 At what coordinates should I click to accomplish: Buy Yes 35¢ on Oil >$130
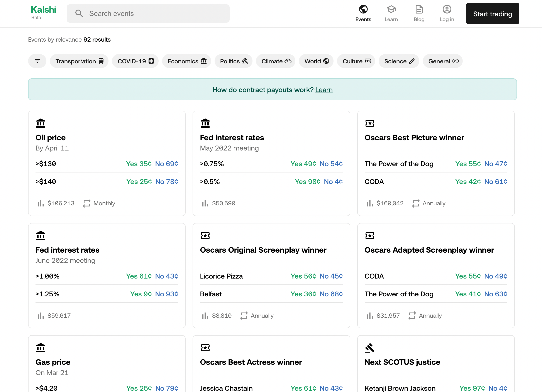pos(139,164)
